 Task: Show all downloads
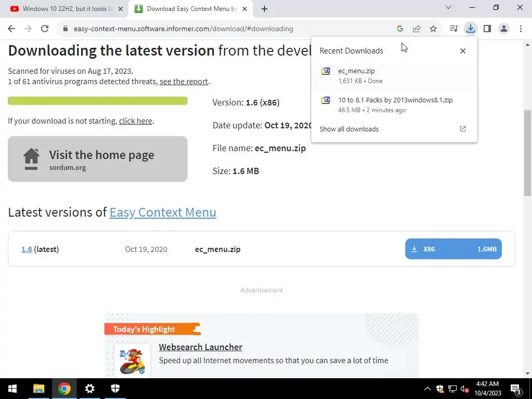(349, 129)
